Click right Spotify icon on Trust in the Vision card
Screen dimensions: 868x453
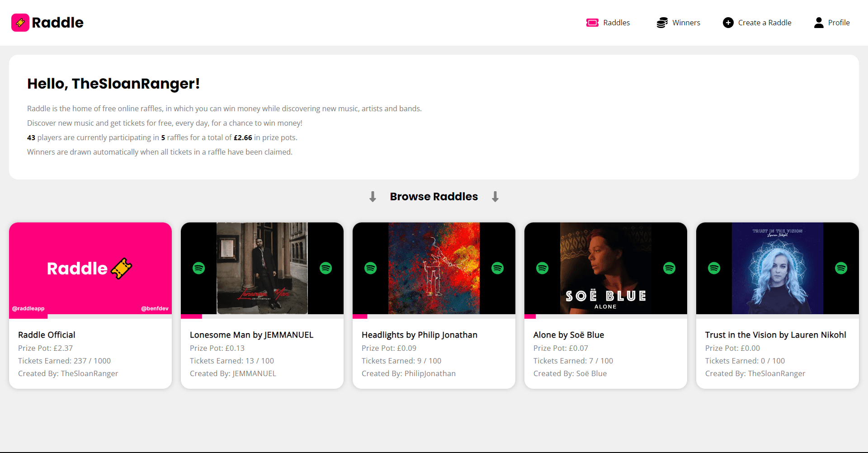click(x=841, y=268)
